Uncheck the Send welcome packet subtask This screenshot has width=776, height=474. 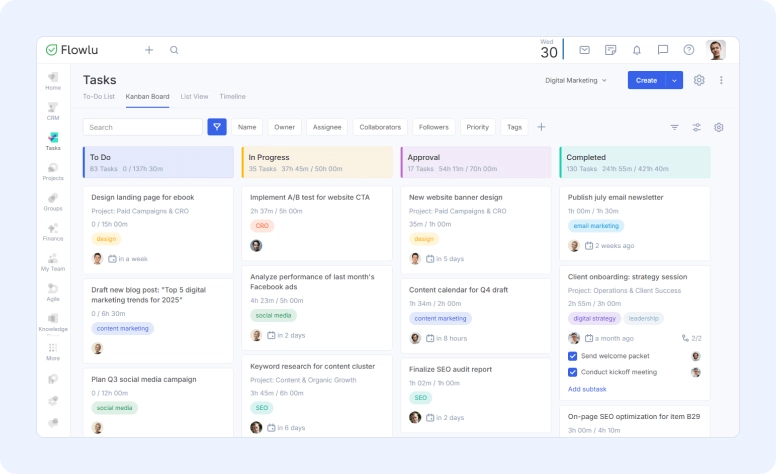click(x=572, y=356)
